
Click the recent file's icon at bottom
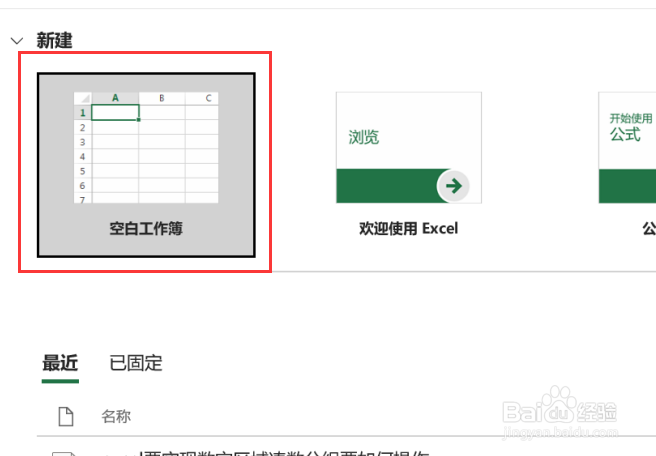[64, 453]
